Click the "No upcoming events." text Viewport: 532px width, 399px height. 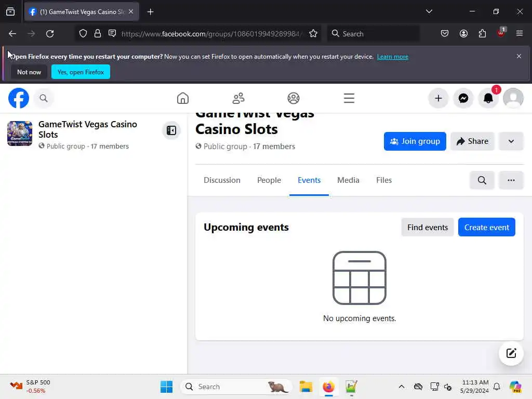tap(360, 318)
